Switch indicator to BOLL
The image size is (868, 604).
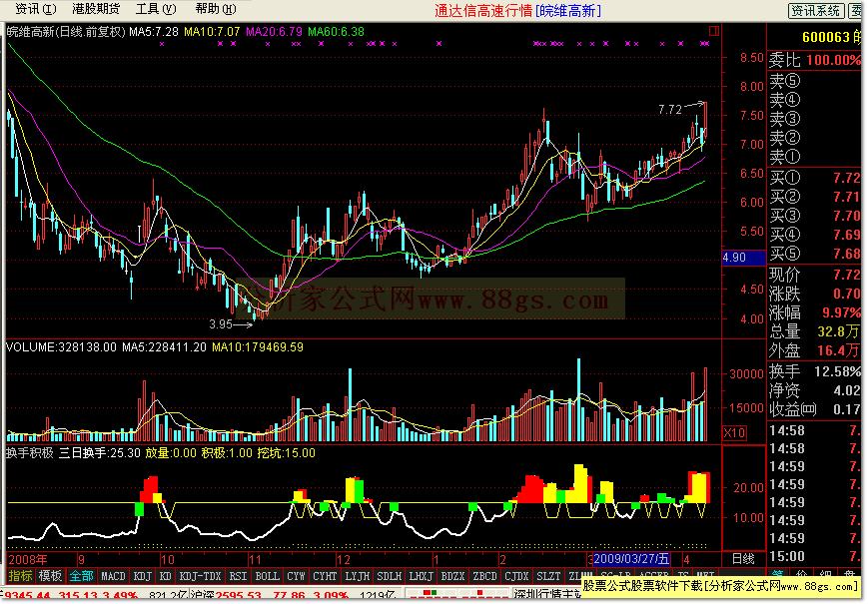(x=267, y=576)
